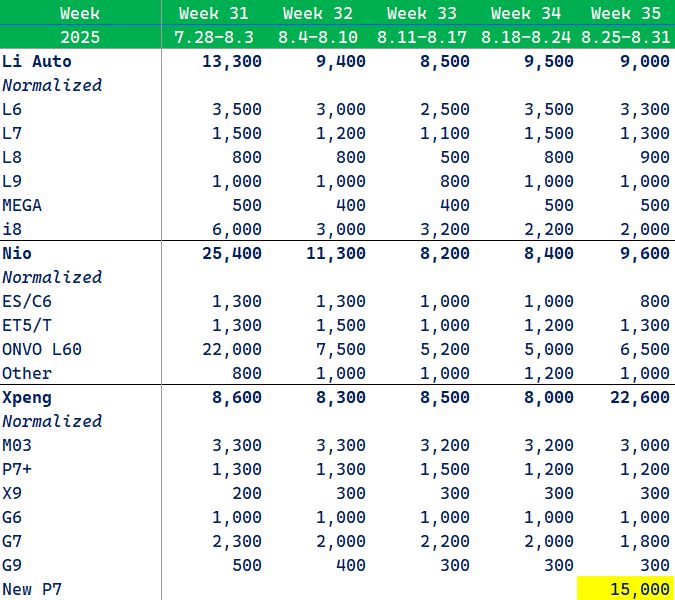
Task: Select the Nio row label
Action: (x=17, y=254)
